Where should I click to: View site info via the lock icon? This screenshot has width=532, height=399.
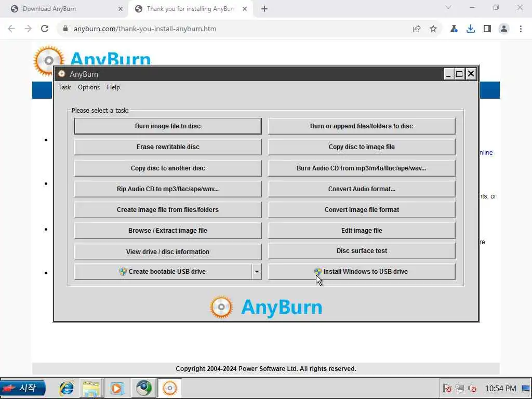point(65,29)
